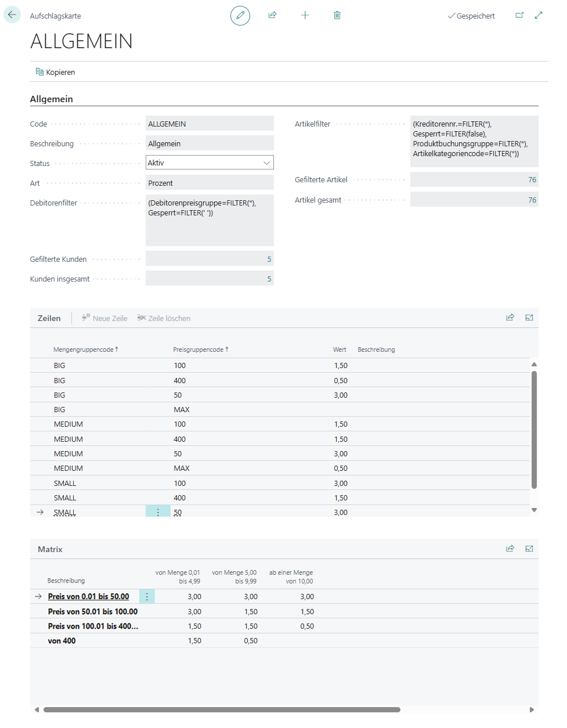The image size is (567, 728).
Task: Share the Matrix section data
Action: tap(510, 549)
